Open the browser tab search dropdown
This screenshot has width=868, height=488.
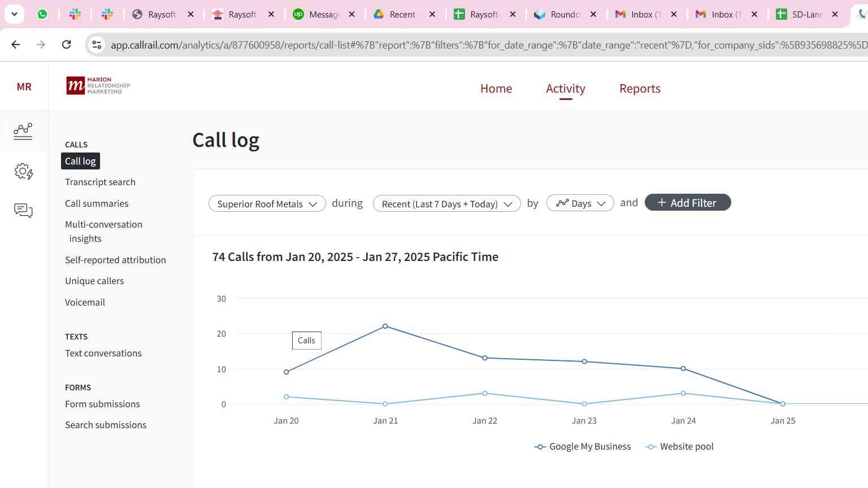(x=14, y=14)
